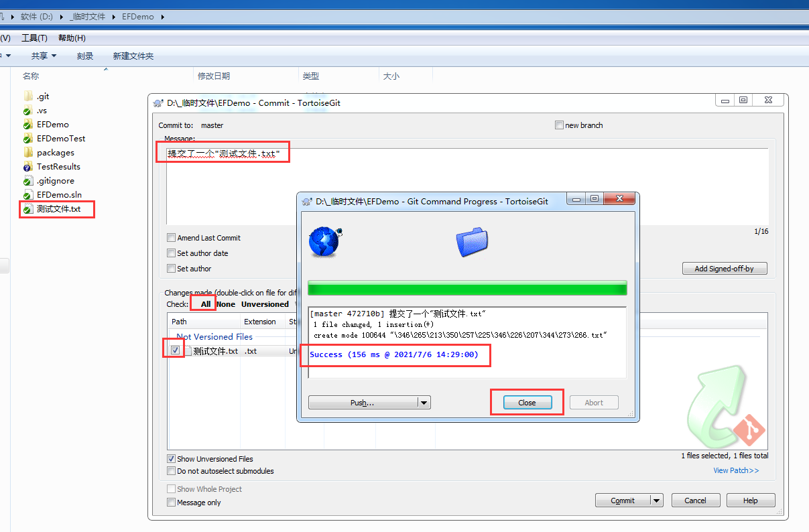
Task: Click the Success result line in output
Action: pyautogui.click(x=394, y=354)
